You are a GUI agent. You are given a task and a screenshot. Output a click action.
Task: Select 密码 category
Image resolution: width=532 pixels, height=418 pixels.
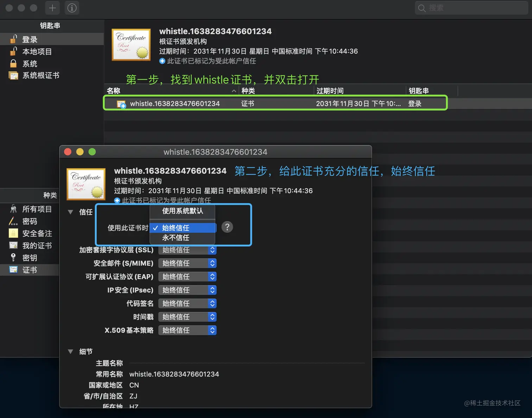pos(30,221)
